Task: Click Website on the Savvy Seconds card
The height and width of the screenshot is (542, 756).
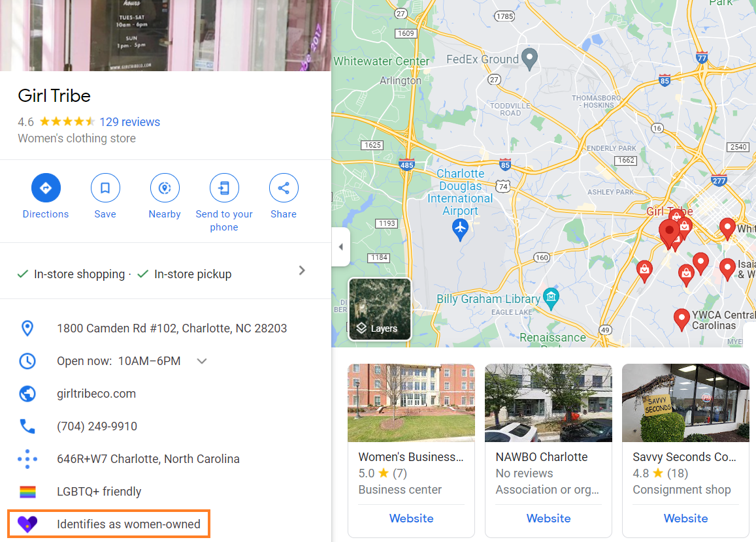Action: (685, 518)
